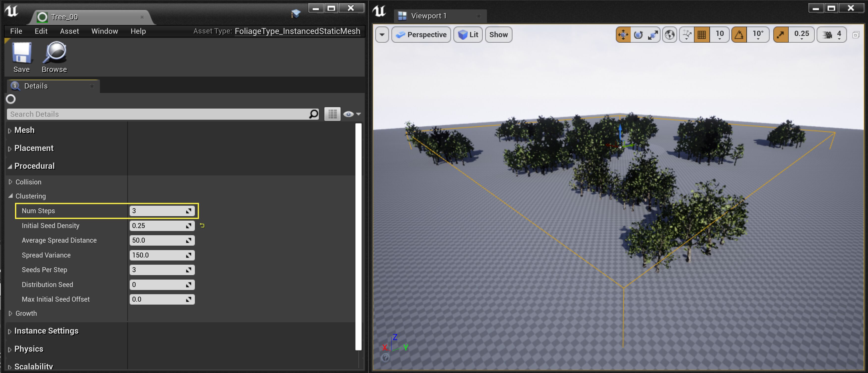Open the Asset menu

click(69, 31)
